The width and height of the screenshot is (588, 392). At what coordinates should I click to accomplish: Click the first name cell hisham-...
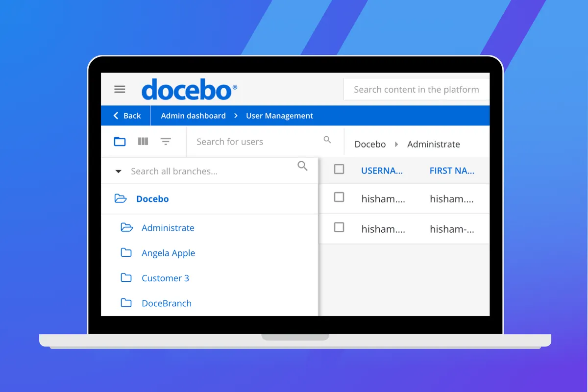click(x=452, y=228)
